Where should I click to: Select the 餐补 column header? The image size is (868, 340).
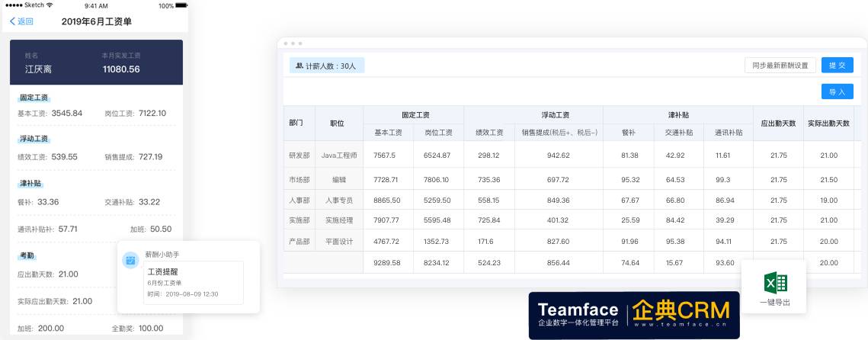tap(628, 133)
